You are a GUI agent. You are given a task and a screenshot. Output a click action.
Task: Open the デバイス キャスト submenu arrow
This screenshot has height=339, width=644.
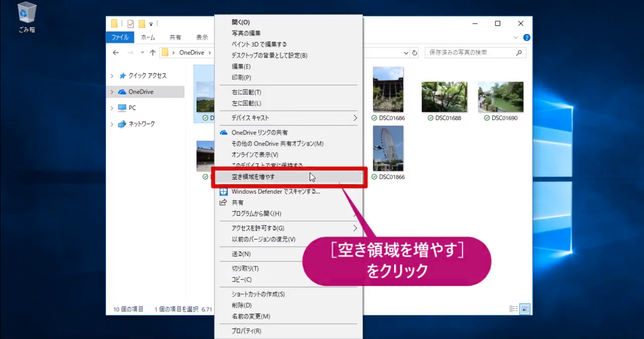point(355,118)
